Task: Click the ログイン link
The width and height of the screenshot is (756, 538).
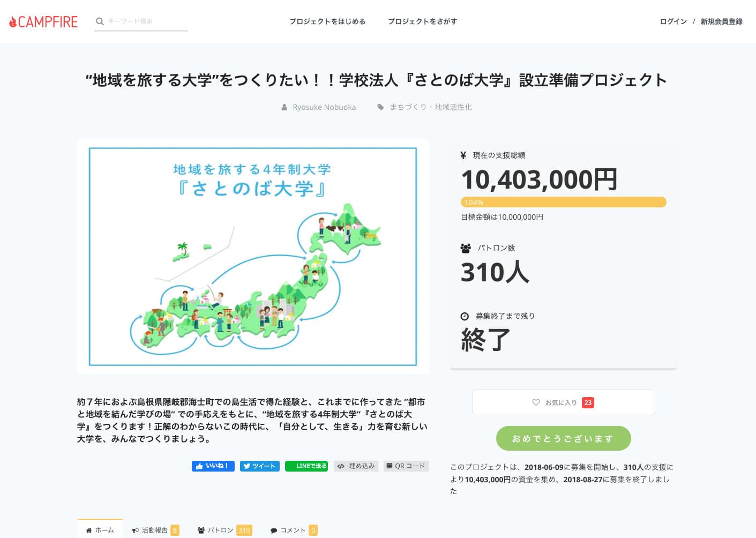Action: pos(673,21)
